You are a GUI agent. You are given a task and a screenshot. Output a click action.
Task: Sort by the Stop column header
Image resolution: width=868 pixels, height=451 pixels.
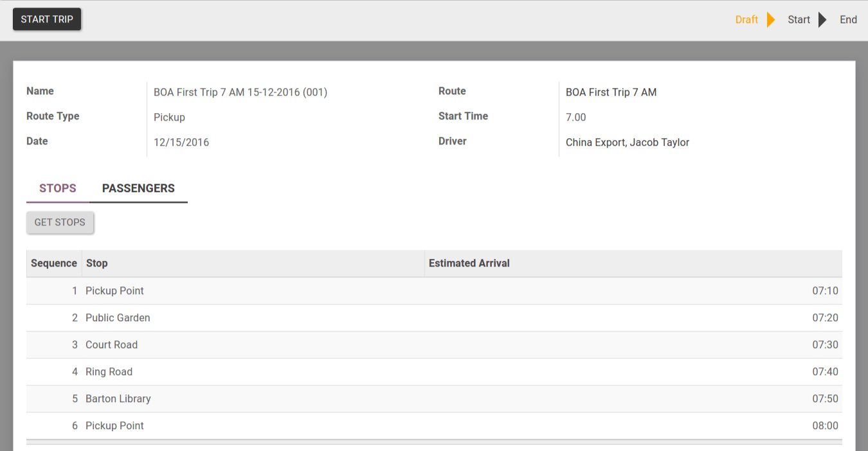coord(253,263)
